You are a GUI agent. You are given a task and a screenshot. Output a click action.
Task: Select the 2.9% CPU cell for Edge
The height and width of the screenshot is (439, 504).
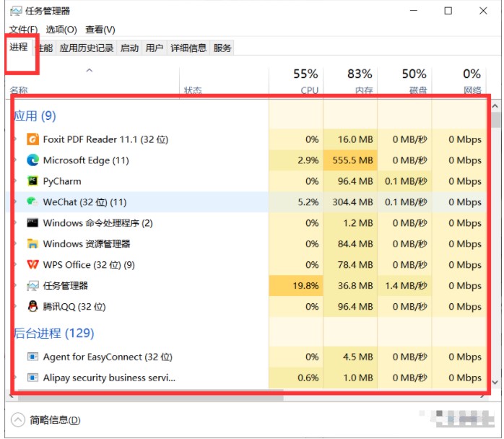pos(296,160)
